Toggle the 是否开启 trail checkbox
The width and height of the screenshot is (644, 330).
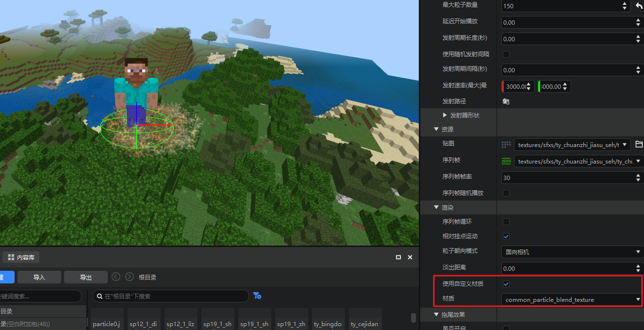[506, 328]
